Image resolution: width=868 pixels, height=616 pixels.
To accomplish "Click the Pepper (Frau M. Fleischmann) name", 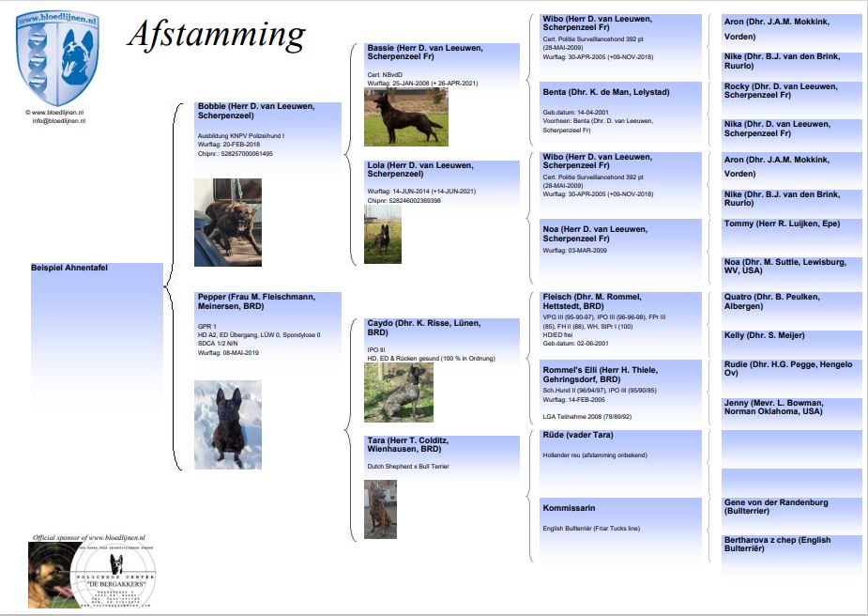I will click(255, 301).
